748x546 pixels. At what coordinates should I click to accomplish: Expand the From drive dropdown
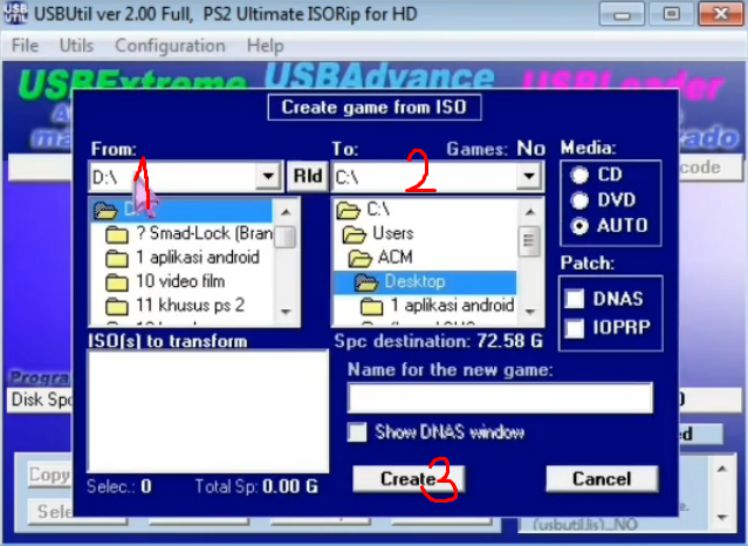[268, 176]
